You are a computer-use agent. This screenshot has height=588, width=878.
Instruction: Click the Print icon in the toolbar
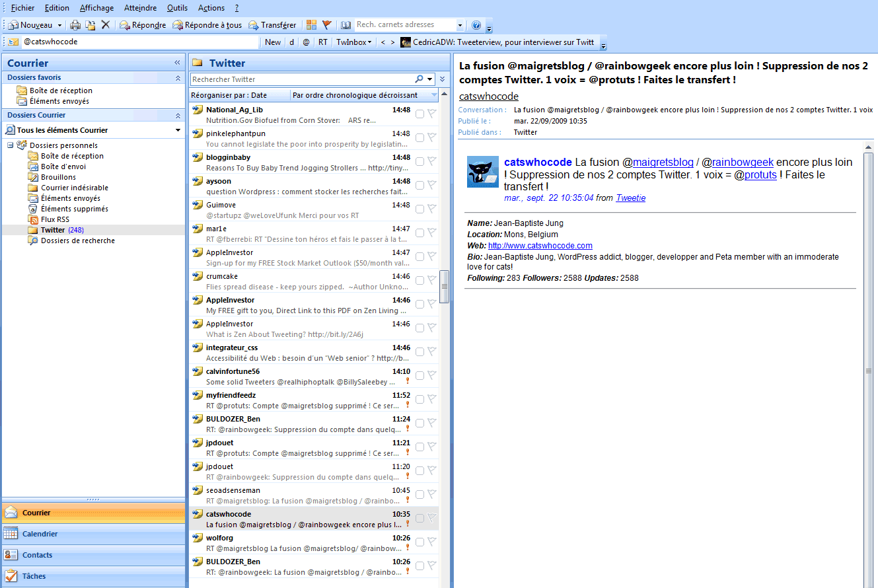pos(75,25)
